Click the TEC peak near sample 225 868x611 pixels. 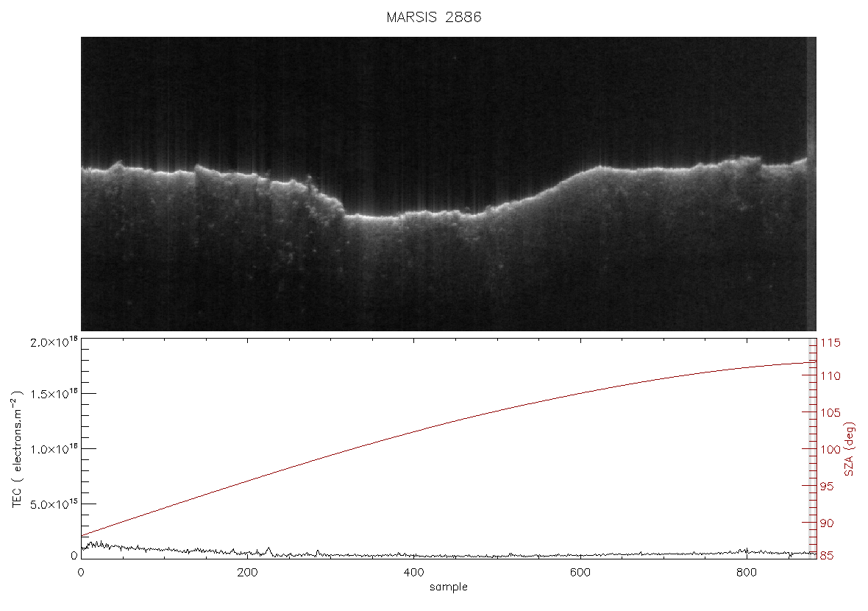[268, 550]
